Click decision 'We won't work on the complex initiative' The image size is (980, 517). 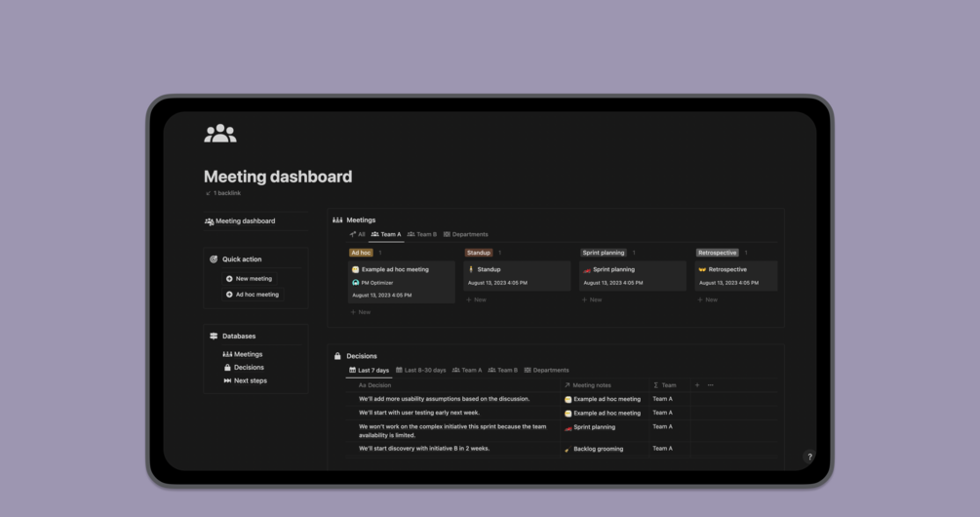(x=452, y=431)
